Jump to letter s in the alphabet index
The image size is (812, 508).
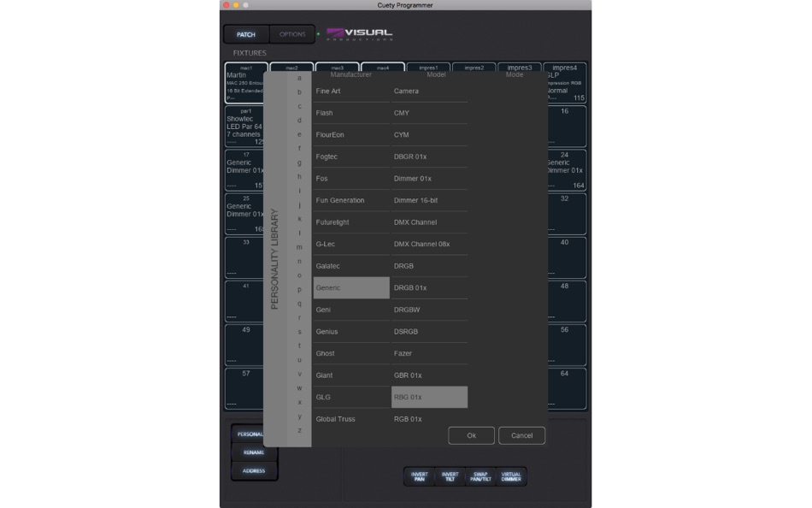pyautogui.click(x=299, y=332)
